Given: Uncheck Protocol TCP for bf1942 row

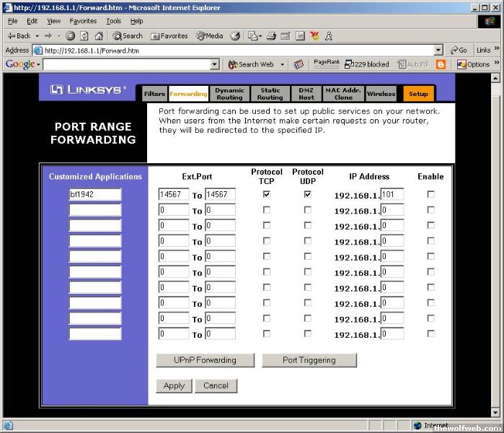Looking at the screenshot, I should [267, 194].
